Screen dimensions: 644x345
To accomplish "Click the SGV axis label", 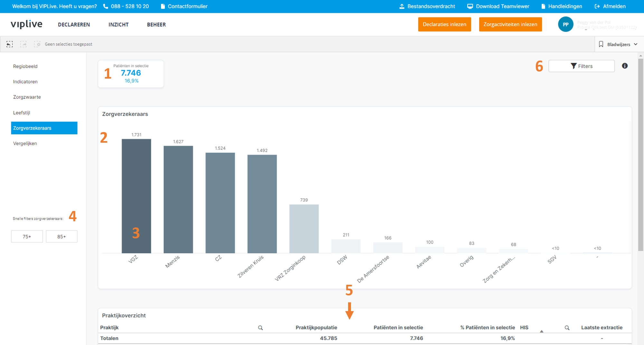I will pos(552,260).
